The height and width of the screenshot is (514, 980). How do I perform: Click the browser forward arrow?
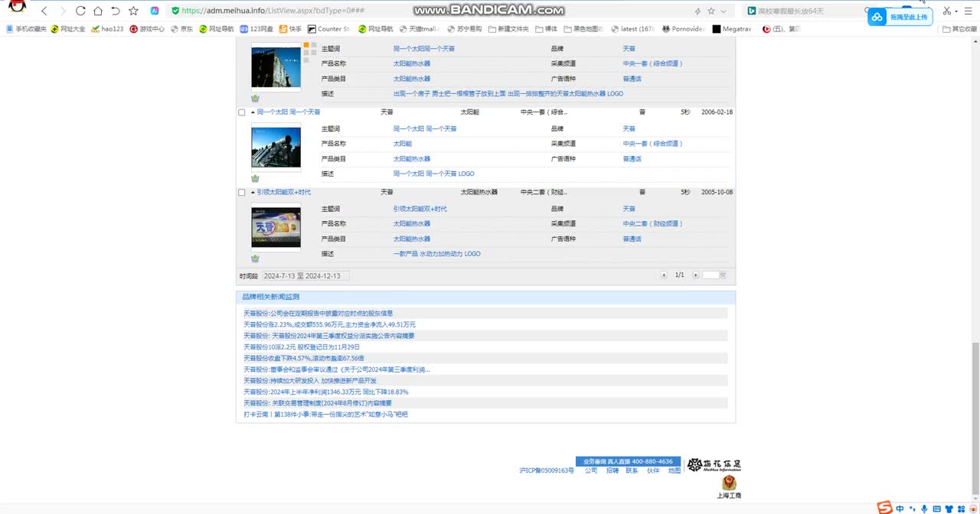point(62,11)
